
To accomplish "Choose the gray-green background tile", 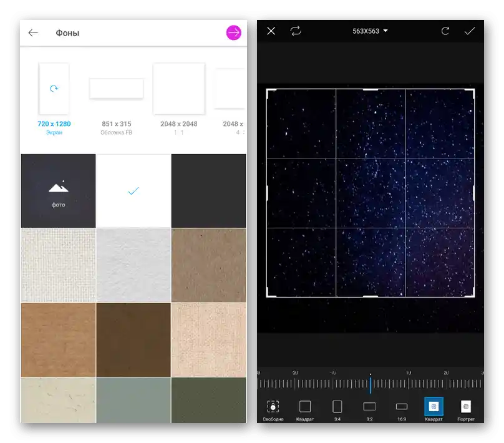I will coord(133,400).
